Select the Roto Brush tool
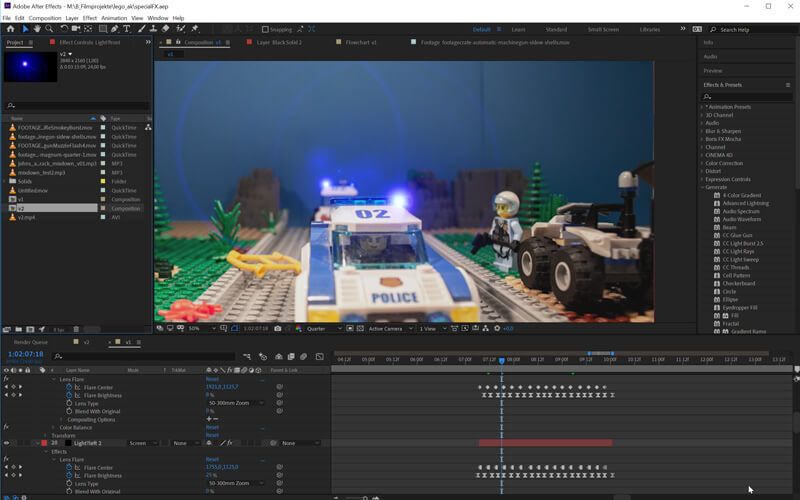 180,29
